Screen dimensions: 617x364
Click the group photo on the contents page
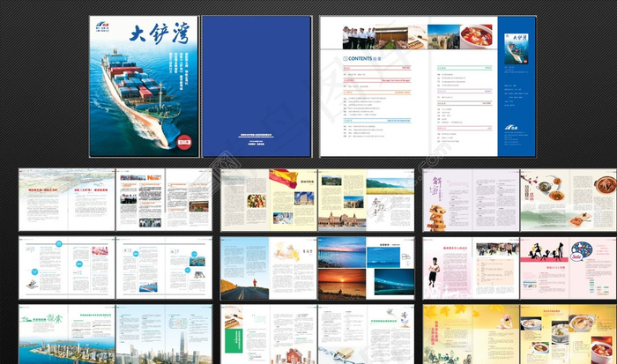[x=360, y=36]
